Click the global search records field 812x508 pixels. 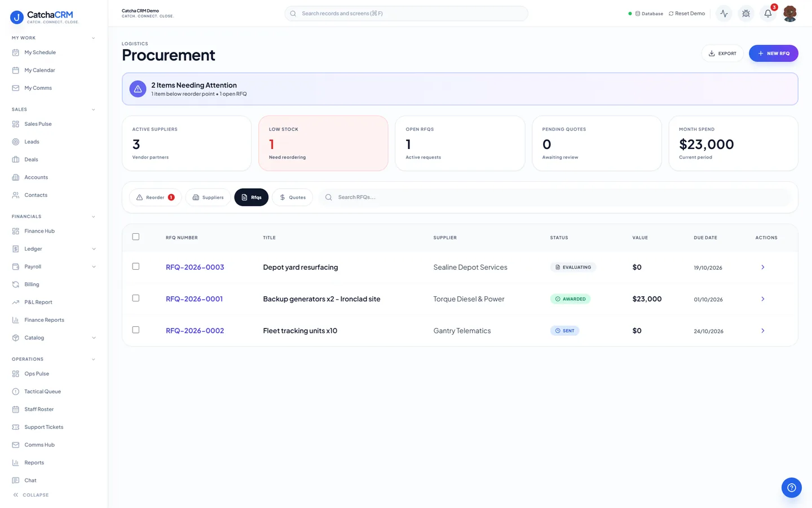(x=406, y=14)
